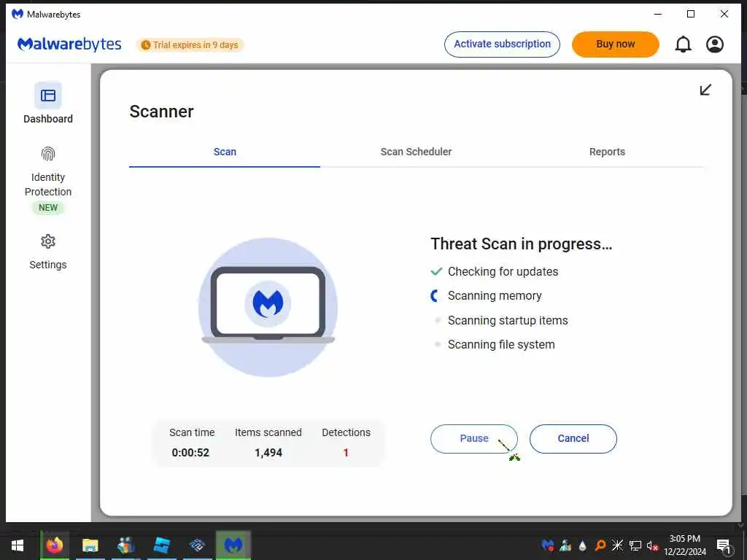This screenshot has width=747, height=560.
Task: Click Malwarebytes tray icon in system tray
Action: coord(548,545)
